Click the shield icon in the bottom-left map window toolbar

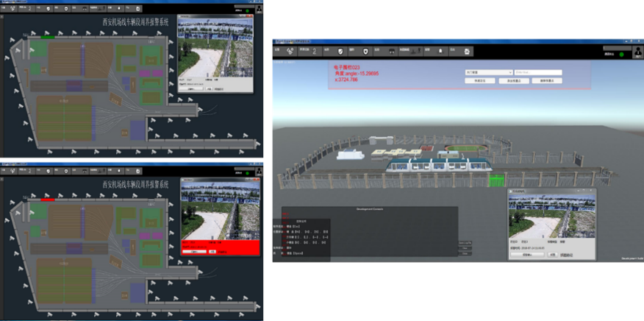(49, 171)
